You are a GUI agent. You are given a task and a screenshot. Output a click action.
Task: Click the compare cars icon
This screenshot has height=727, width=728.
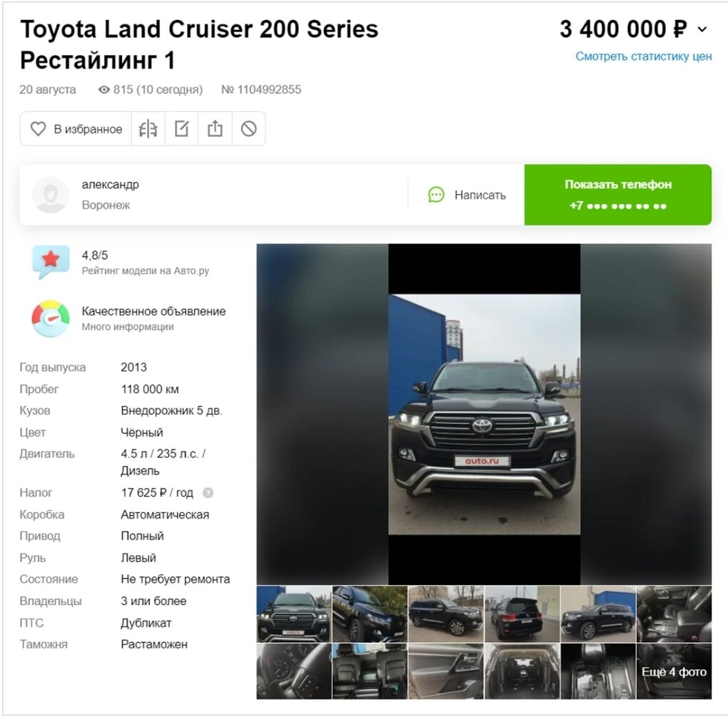(x=148, y=128)
